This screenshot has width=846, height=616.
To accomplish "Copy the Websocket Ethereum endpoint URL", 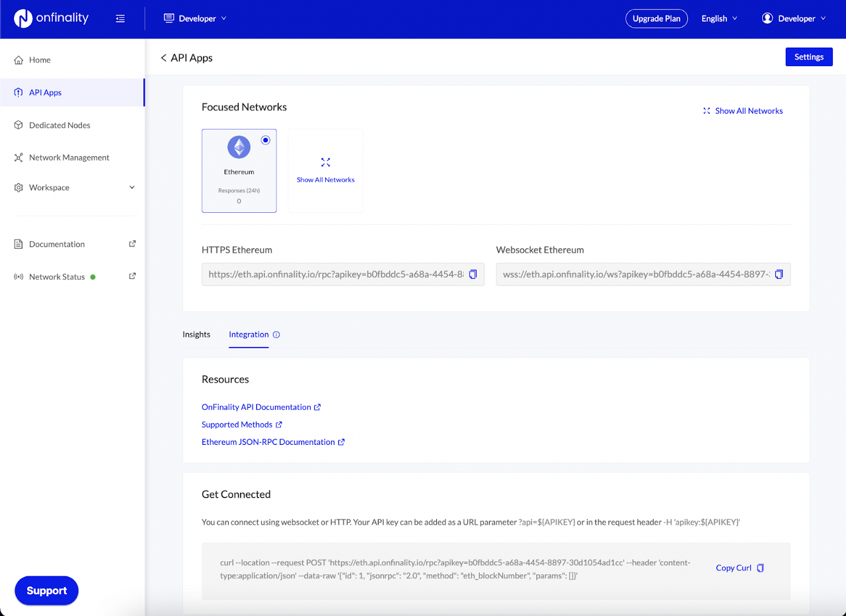I will pos(779,274).
